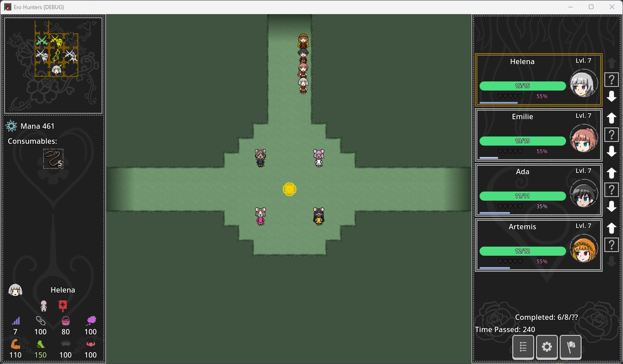Viewport: 623px width, 364px height.
Task: Click the orange-haired party member sprite at the top
Action: (304, 41)
